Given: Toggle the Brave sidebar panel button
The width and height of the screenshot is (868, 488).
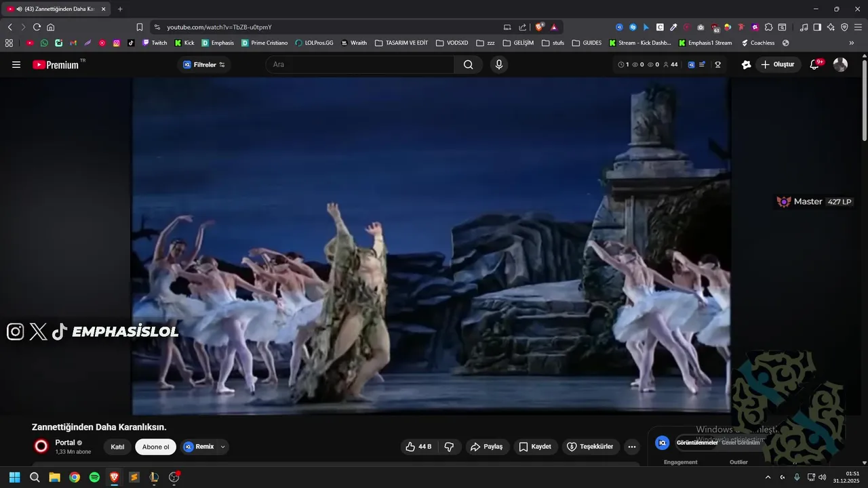Looking at the screenshot, I should [x=817, y=27].
